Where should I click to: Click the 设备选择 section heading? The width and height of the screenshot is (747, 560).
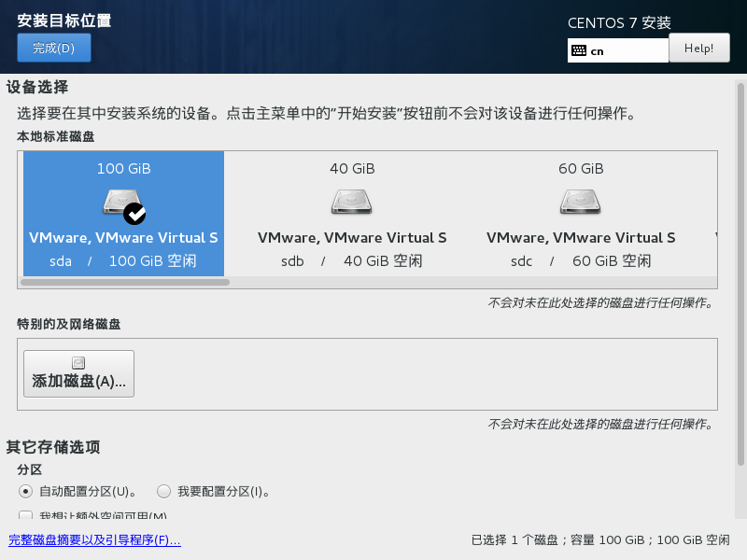click(37, 87)
